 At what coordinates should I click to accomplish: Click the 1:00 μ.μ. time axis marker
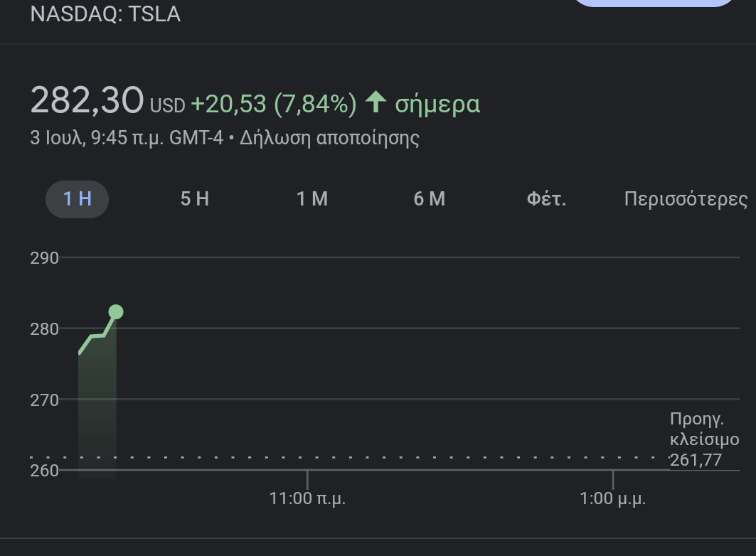(613, 498)
